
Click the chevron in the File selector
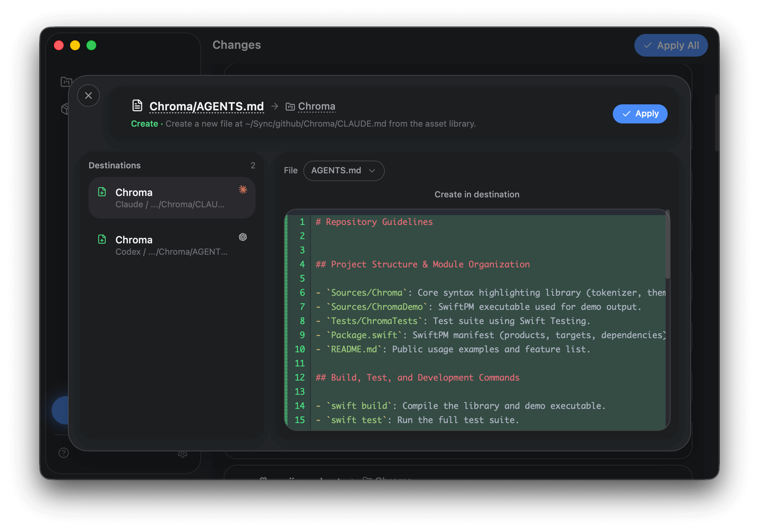(372, 171)
